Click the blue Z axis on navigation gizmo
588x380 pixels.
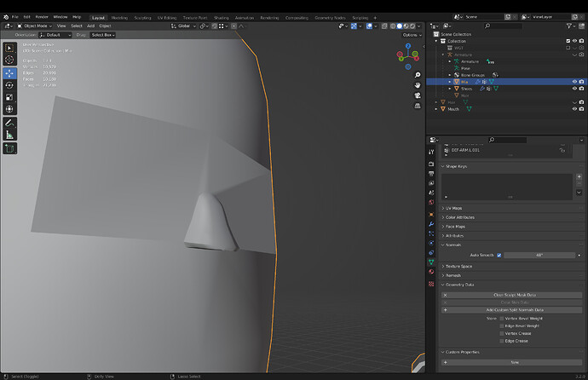[408, 46]
